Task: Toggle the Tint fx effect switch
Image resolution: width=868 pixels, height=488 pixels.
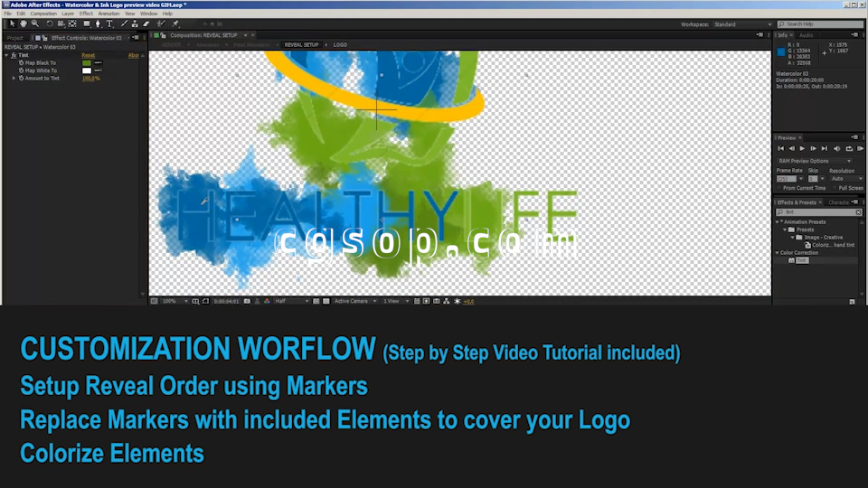Action: pyautogui.click(x=14, y=55)
